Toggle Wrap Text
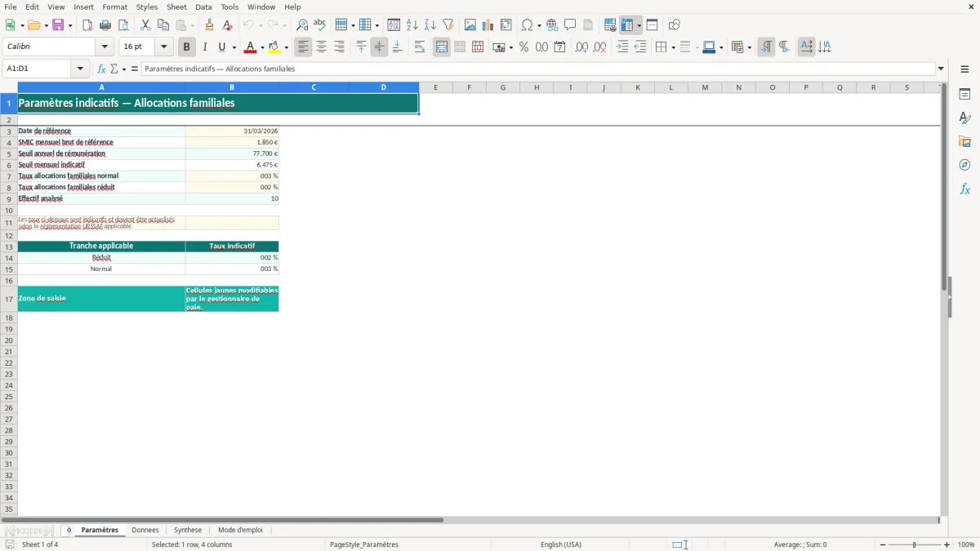Screen dimensions: 980x551 pos(420,47)
